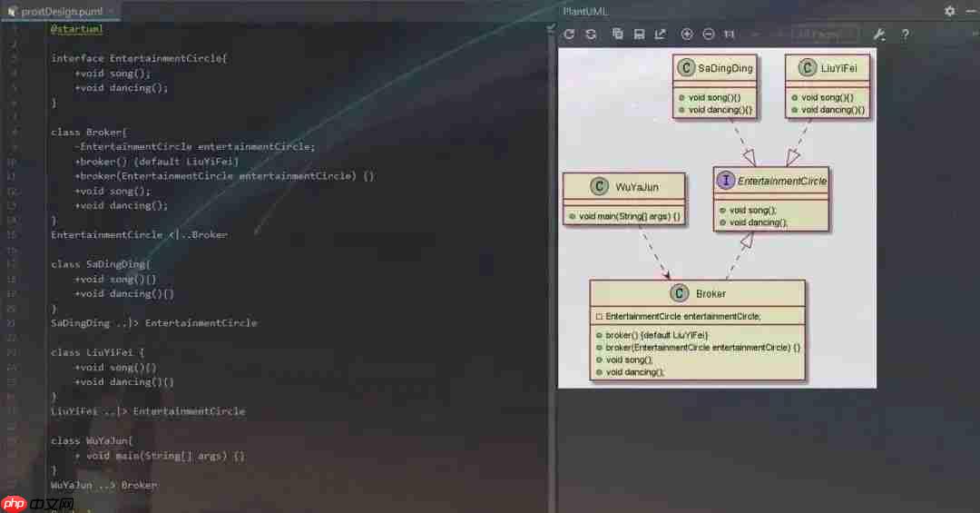
Task: Select the prostDesign.puml editor tab
Action: [61, 11]
